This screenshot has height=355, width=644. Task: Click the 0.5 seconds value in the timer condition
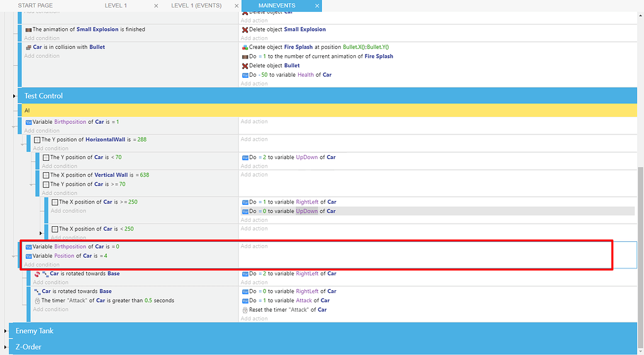pyautogui.click(x=148, y=300)
